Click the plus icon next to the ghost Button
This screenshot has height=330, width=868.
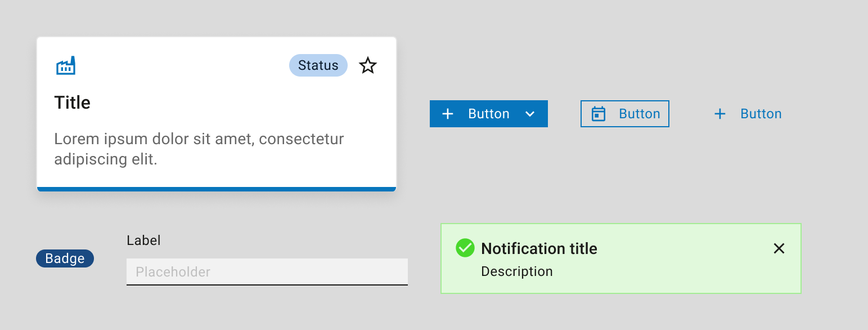pyautogui.click(x=720, y=114)
